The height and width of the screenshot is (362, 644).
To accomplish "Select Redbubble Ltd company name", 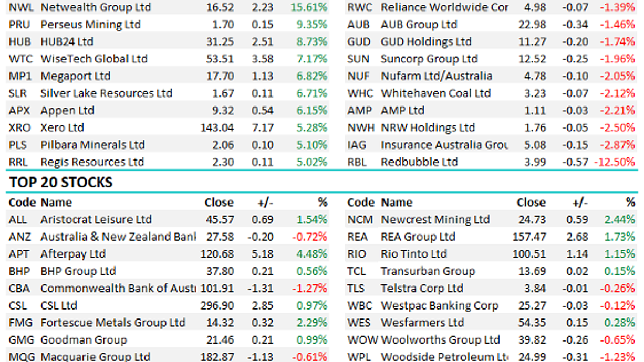I will click(419, 162).
